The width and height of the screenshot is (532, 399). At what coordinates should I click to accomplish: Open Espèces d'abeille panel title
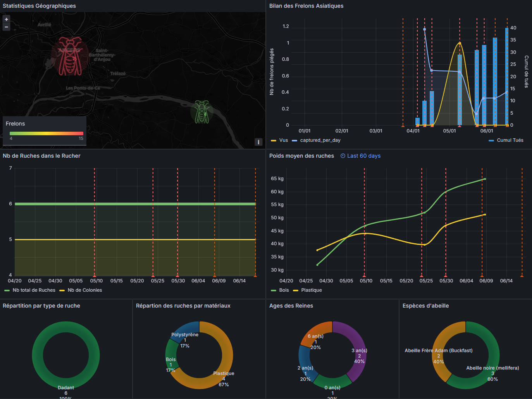coord(425,306)
